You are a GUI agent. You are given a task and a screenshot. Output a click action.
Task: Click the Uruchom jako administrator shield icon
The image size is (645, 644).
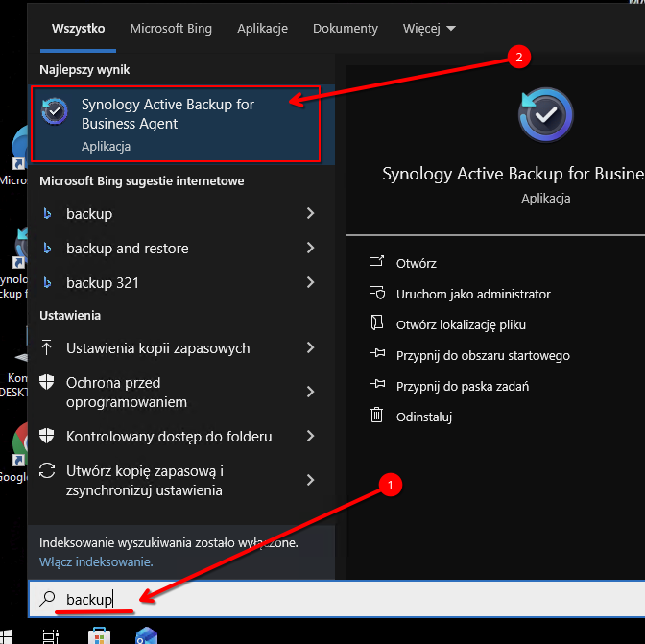pos(377,294)
